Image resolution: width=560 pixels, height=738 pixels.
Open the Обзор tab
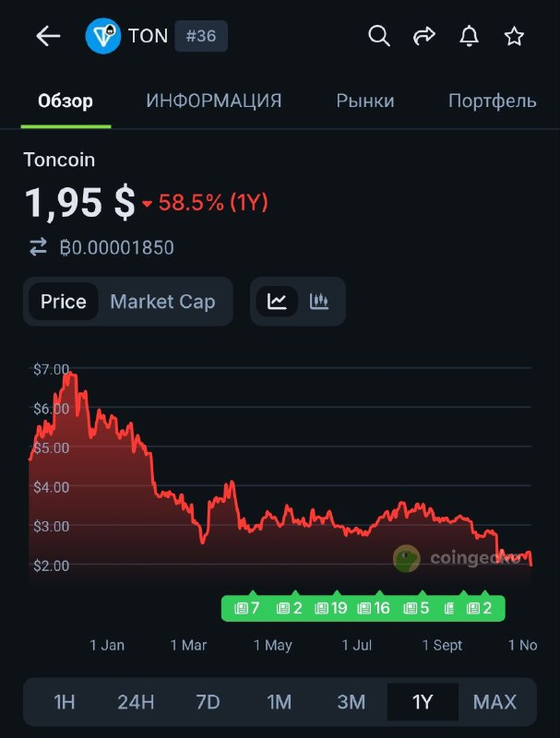coord(65,101)
